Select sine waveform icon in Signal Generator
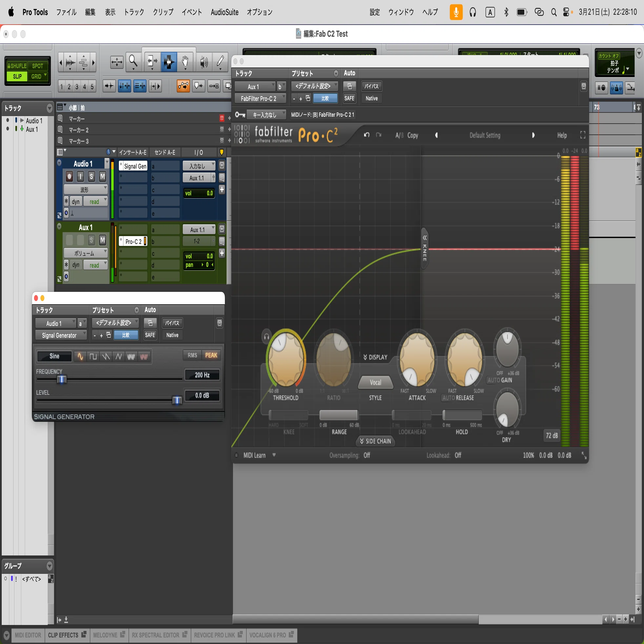644x644 pixels. point(80,356)
